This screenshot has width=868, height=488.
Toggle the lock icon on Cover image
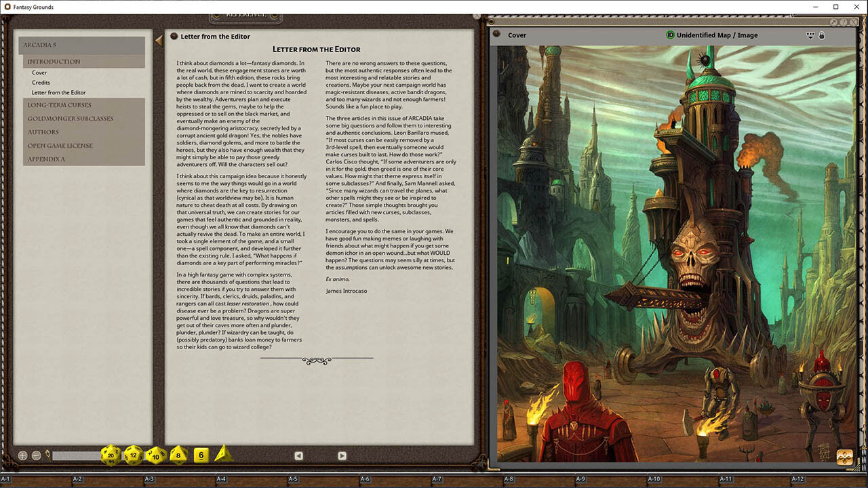click(x=822, y=35)
